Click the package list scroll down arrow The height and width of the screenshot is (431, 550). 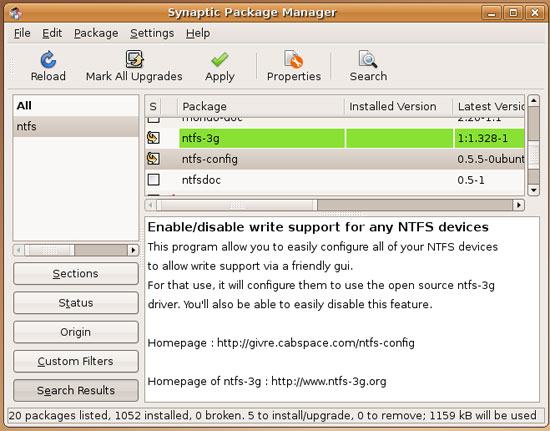click(534, 190)
